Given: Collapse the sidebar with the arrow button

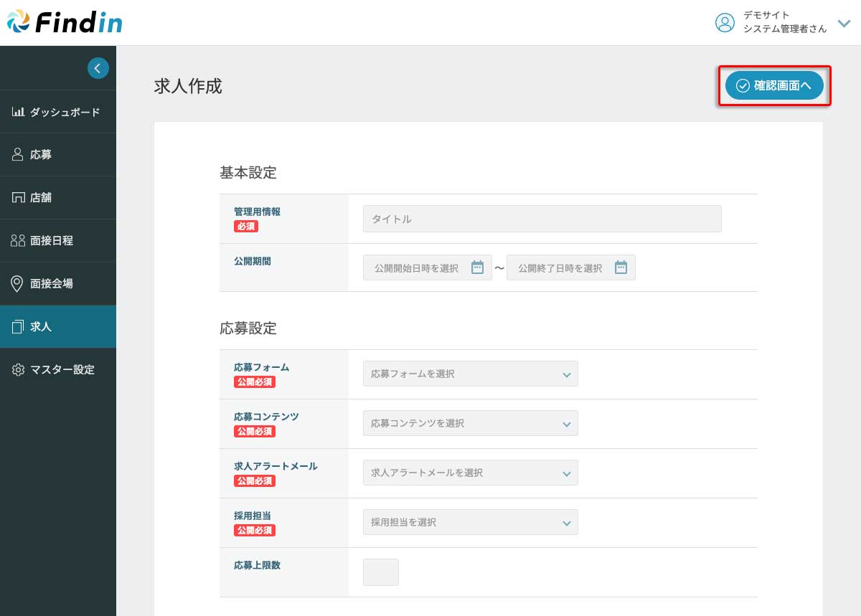Looking at the screenshot, I should point(98,68).
